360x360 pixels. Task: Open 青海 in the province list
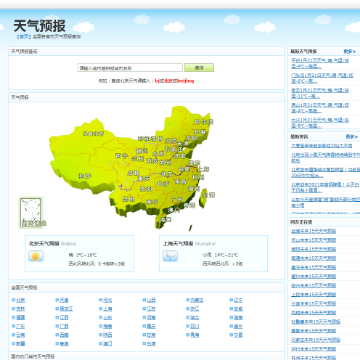195,335
